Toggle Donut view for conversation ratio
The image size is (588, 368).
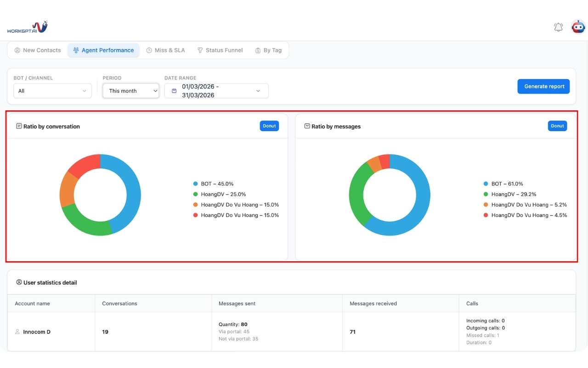269,126
